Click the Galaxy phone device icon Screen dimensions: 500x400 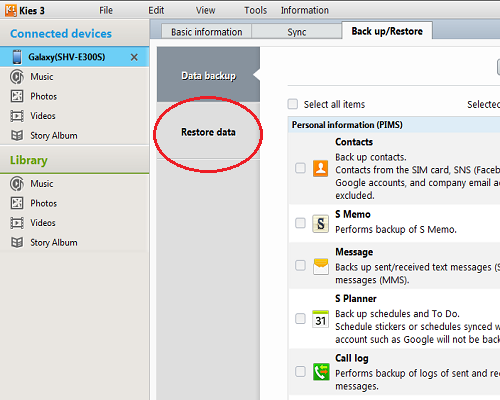point(17,57)
